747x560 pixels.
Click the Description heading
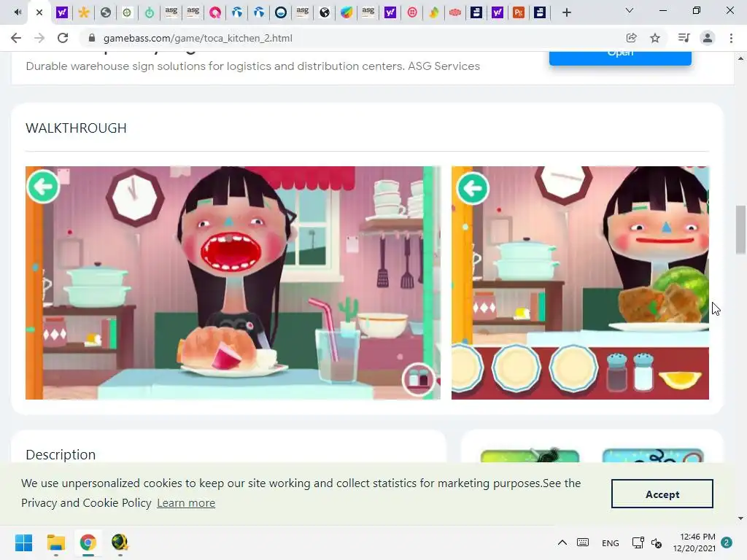coord(61,455)
